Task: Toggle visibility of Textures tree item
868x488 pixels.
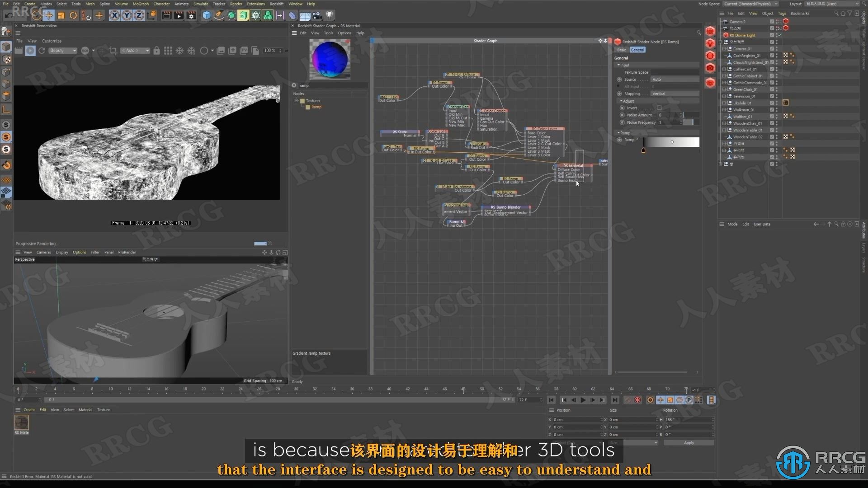Action: click(296, 101)
